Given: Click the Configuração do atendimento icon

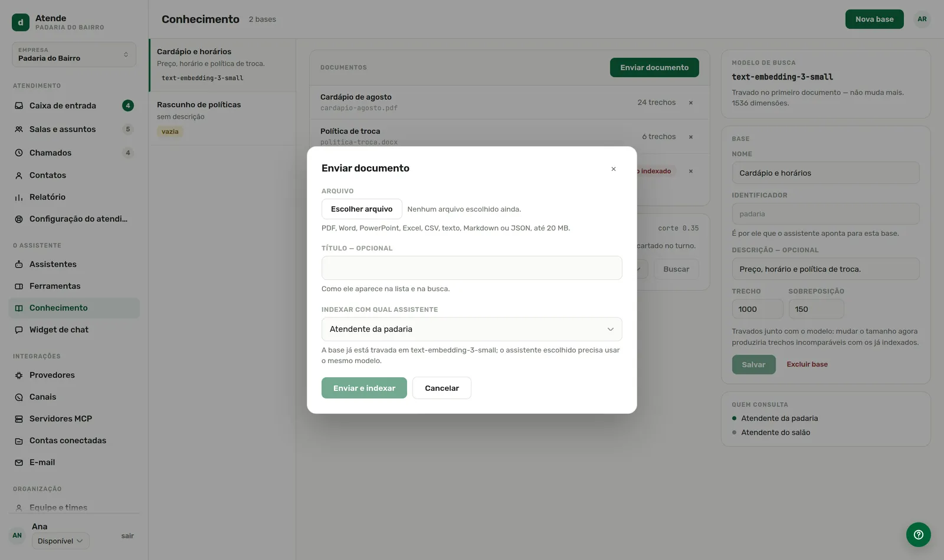Looking at the screenshot, I should pos(19,219).
